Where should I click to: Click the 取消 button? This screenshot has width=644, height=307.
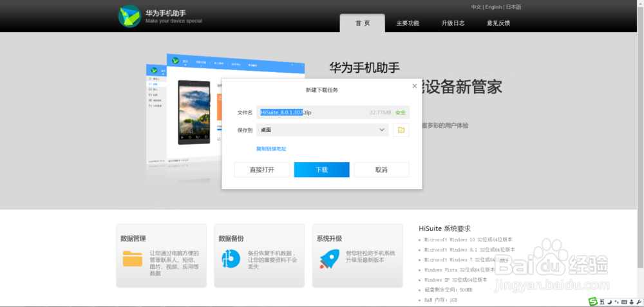click(381, 170)
